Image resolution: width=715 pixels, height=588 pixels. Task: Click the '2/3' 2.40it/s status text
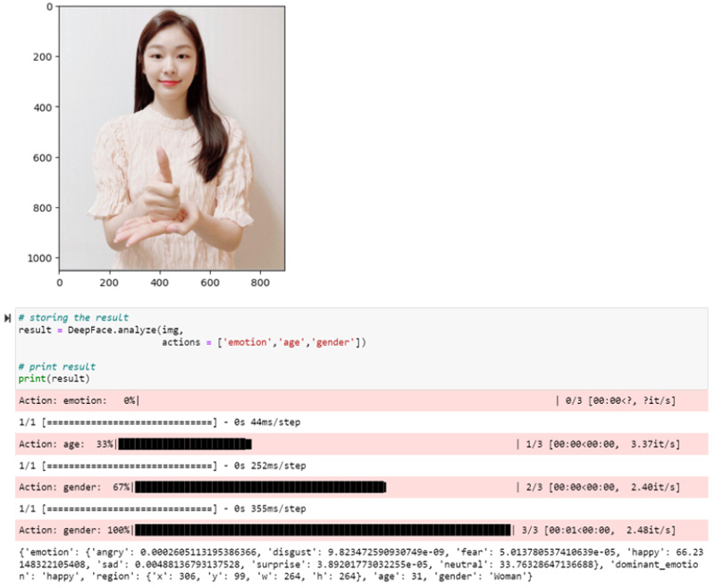point(602,487)
